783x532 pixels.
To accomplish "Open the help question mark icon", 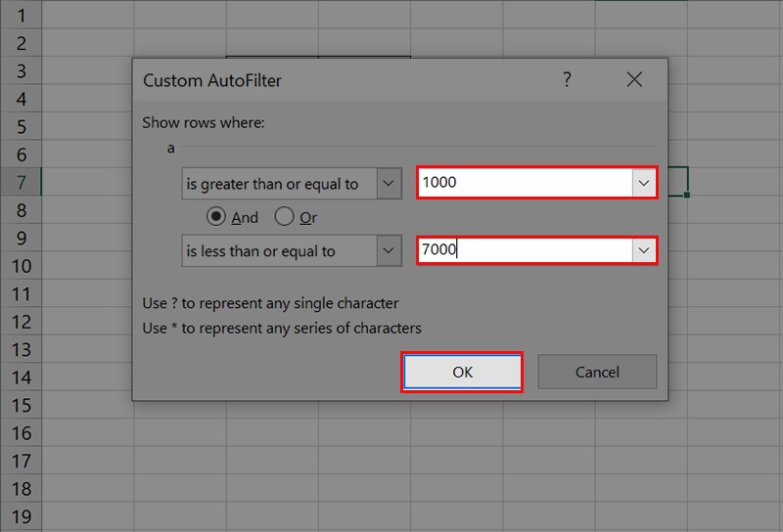I will [567, 79].
